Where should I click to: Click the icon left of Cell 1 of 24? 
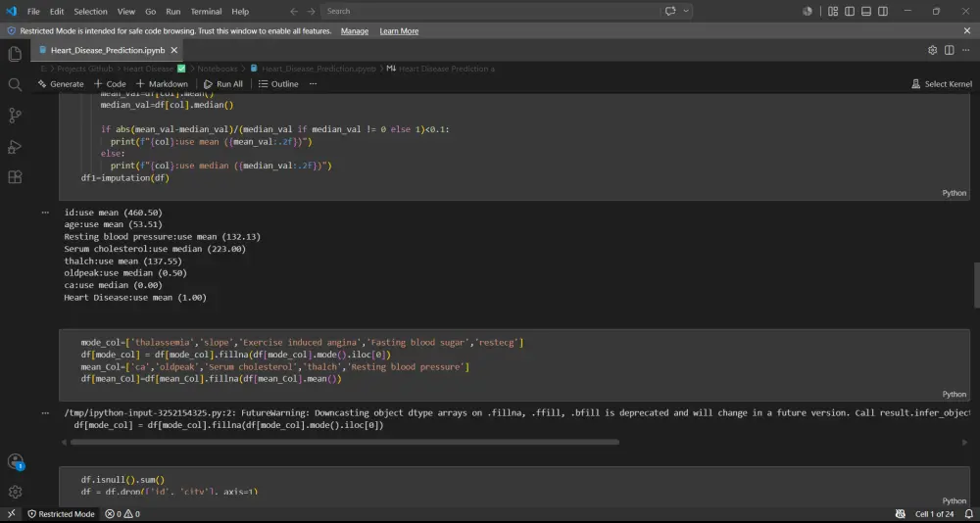pyautogui.click(x=900, y=513)
